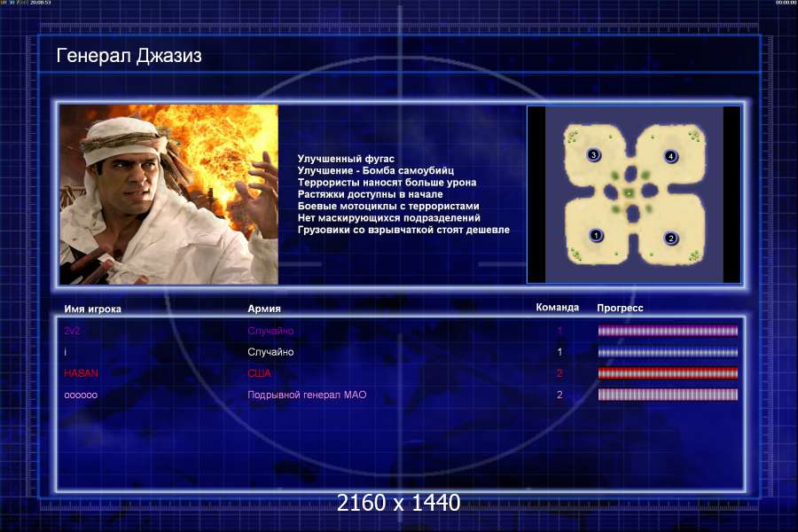
Task: Click the blue progress bar of player i
Action: click(x=668, y=352)
